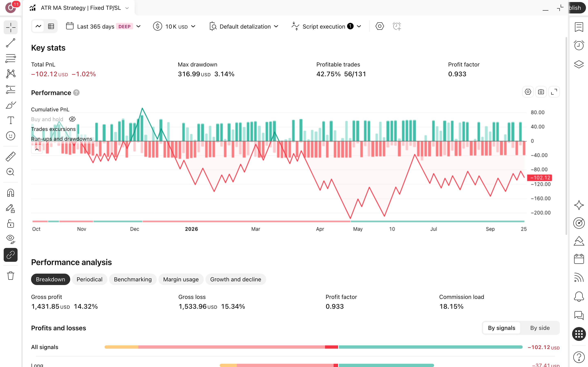Switch to the By side view
This screenshot has height=367, width=588.
(540, 328)
